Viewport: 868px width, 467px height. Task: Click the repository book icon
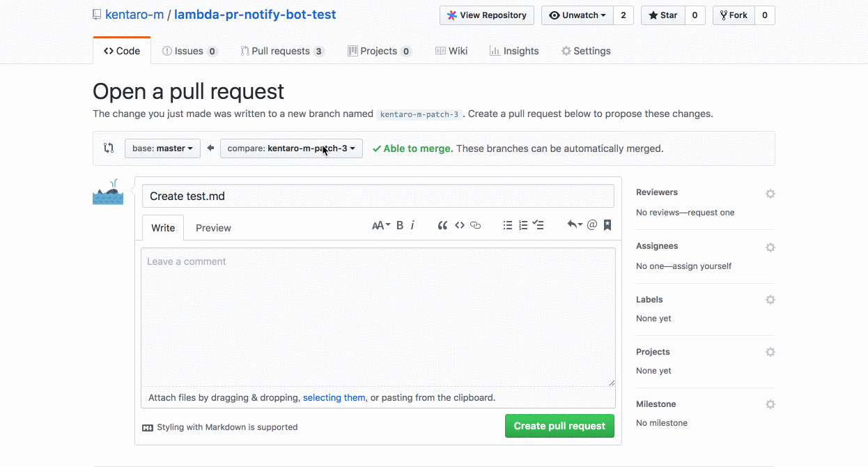pos(97,15)
